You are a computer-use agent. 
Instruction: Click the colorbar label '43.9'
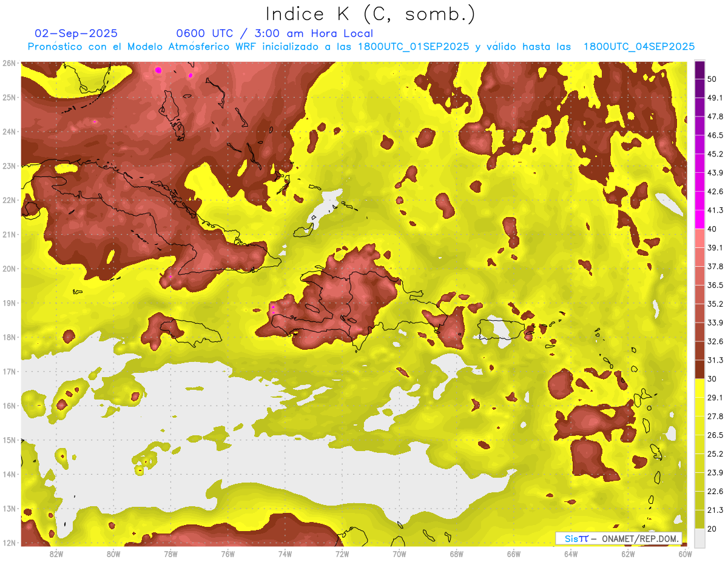715,173
